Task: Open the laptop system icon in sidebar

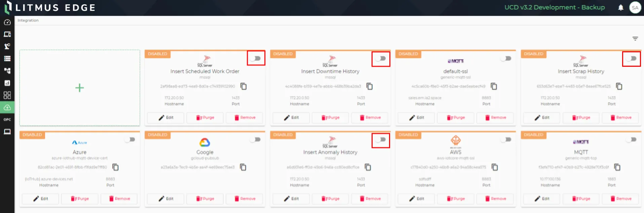Action: [7, 132]
